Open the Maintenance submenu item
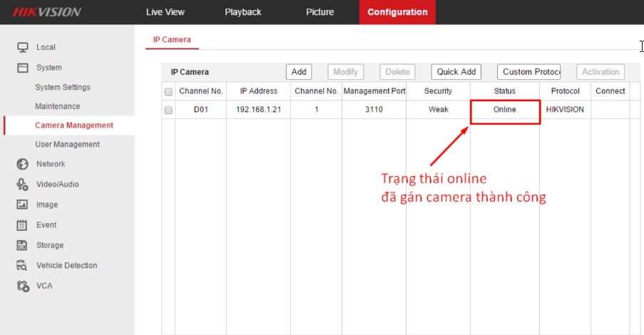Viewport: 644px width, 335px height. 57,106
